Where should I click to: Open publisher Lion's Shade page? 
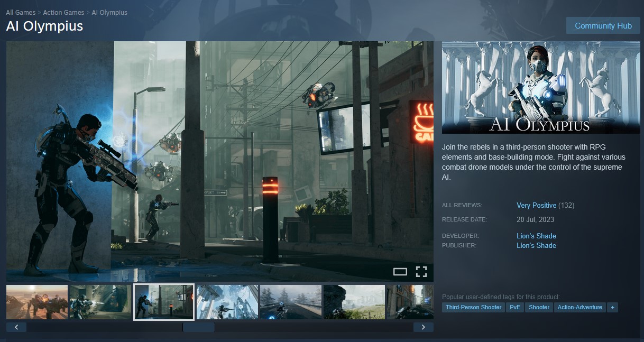536,245
